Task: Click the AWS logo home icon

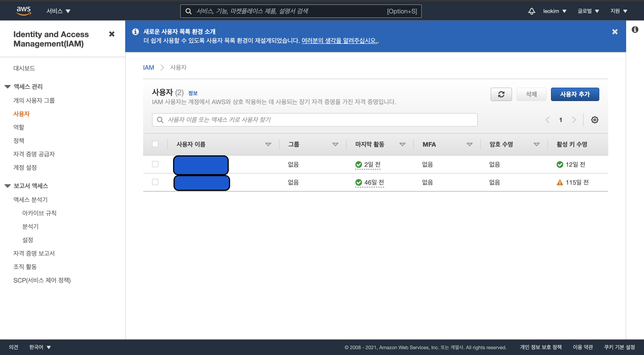Action: click(x=24, y=11)
